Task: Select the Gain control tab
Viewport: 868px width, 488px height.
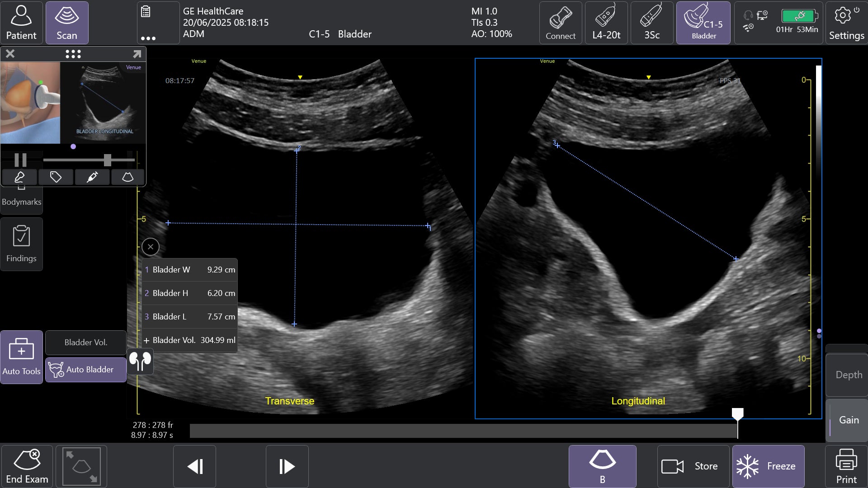Action: click(848, 420)
